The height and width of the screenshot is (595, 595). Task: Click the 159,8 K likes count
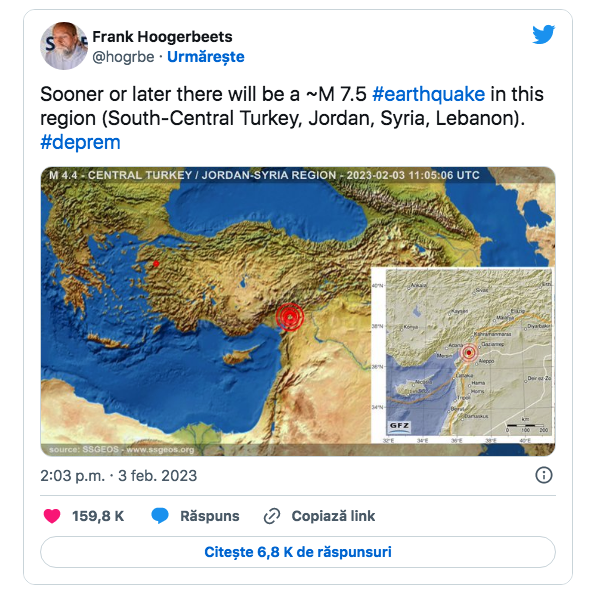[x=98, y=516]
